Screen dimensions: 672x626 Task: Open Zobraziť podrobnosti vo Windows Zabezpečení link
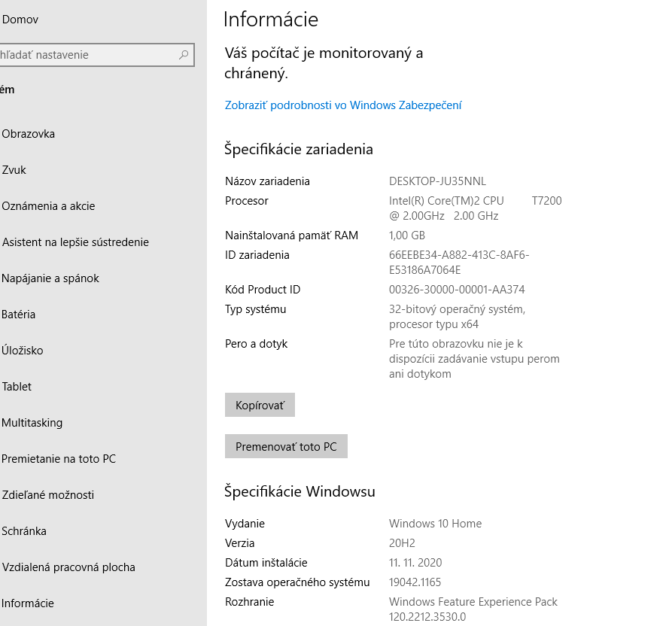pos(342,105)
